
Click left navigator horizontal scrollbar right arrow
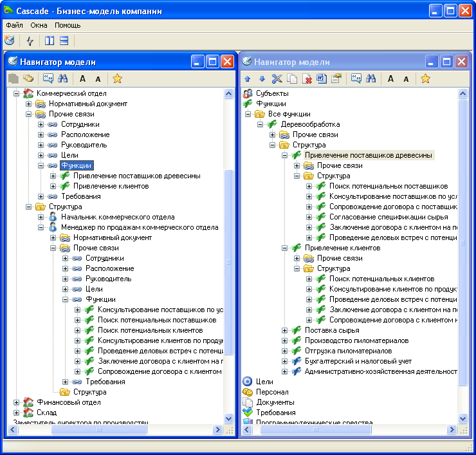pyautogui.click(x=217, y=429)
